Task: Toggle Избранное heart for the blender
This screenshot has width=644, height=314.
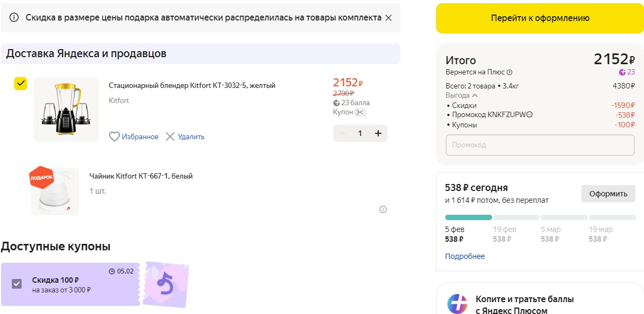Action: [115, 136]
